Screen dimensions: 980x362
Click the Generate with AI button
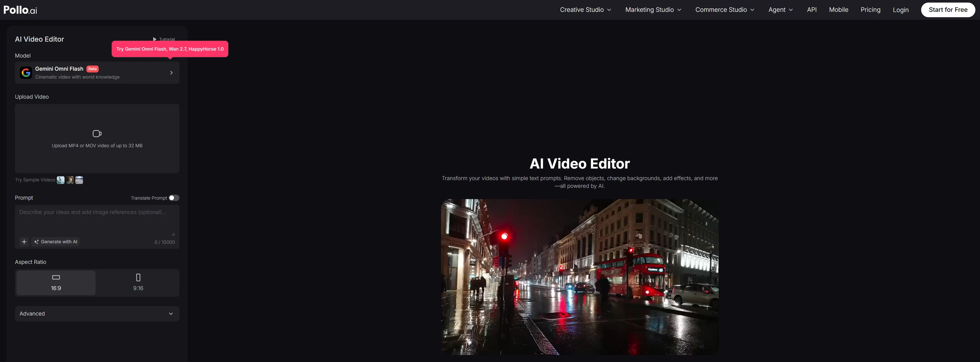point(56,242)
